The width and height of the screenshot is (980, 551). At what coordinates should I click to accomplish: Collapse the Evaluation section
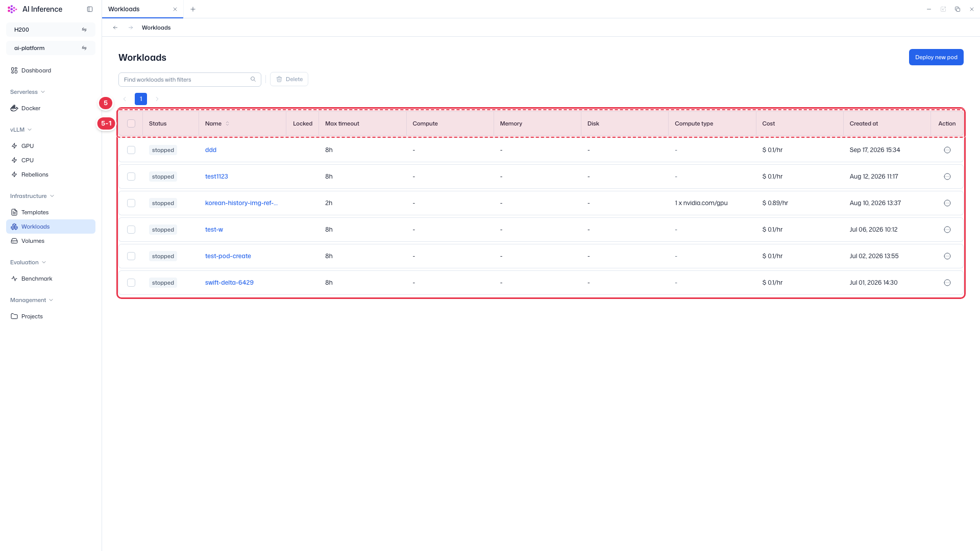(28, 262)
